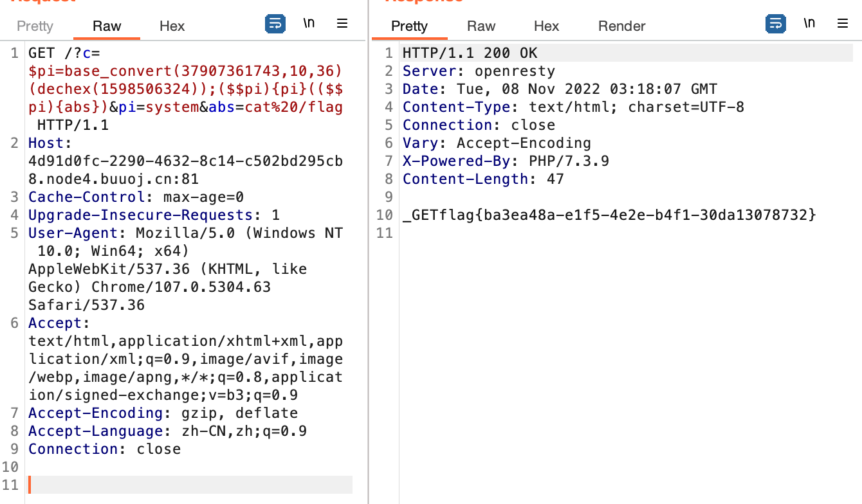
Task: Click 'Connection: close' in the request
Action: point(104,449)
